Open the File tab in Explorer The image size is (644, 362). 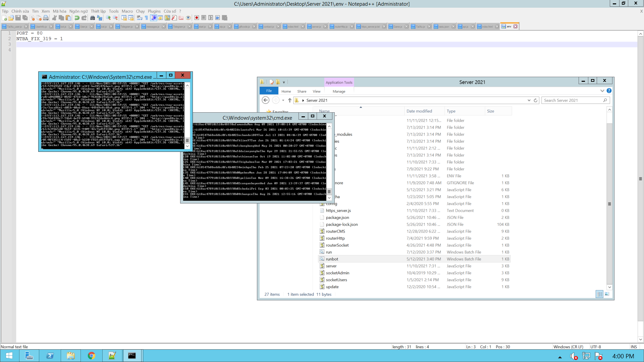point(269,91)
